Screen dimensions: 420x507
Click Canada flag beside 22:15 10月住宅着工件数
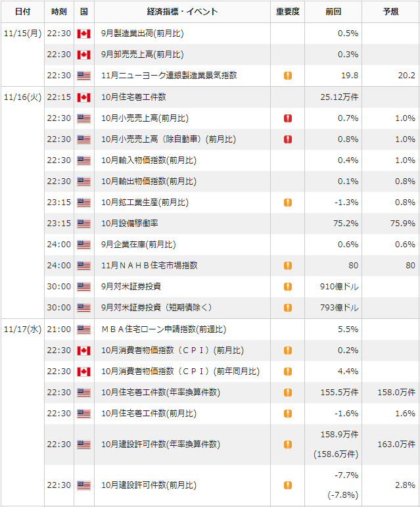83,97
